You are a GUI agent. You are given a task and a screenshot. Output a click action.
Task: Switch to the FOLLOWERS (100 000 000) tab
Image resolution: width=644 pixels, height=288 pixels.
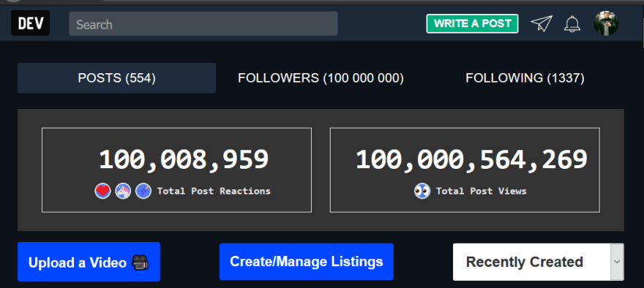pos(321,78)
